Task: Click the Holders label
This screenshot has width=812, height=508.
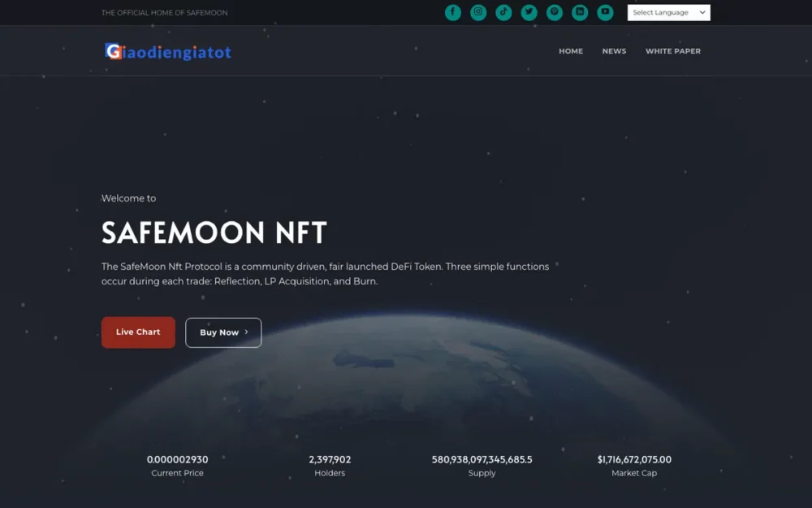Action: 330,473
